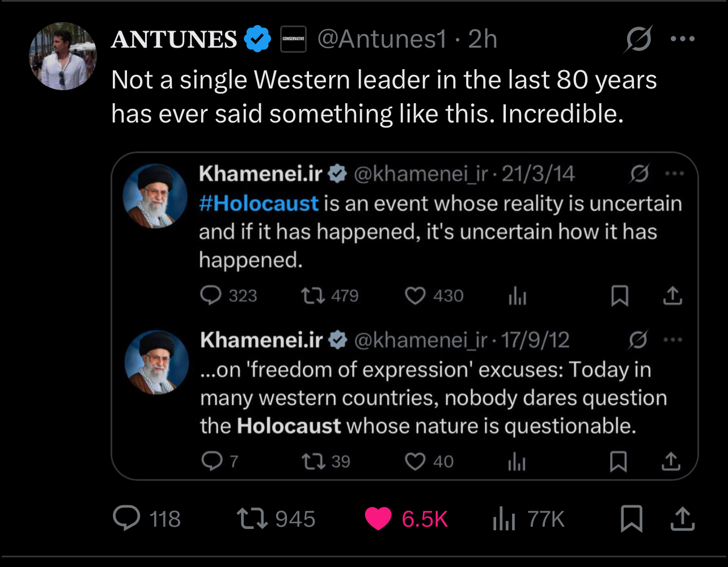728x567 pixels.
Task: View analytics showing 77K views
Action: coord(504,518)
